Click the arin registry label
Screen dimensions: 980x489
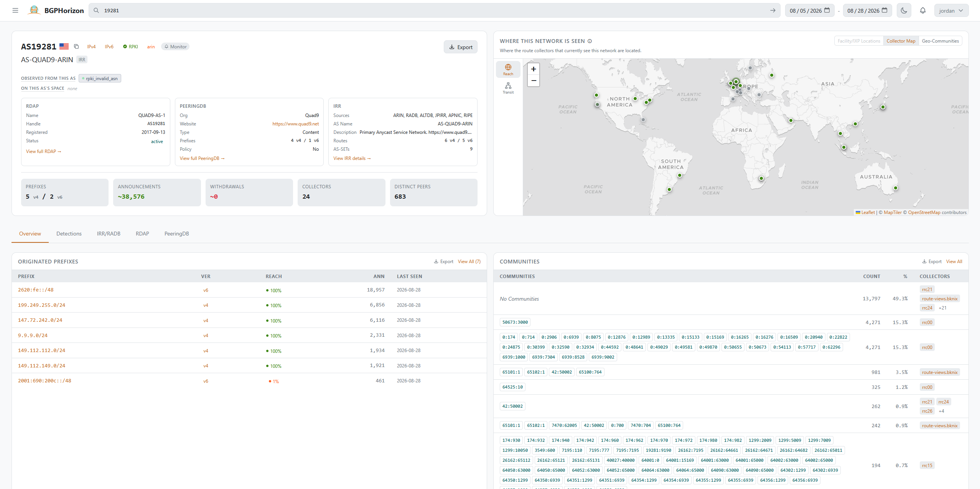151,46
